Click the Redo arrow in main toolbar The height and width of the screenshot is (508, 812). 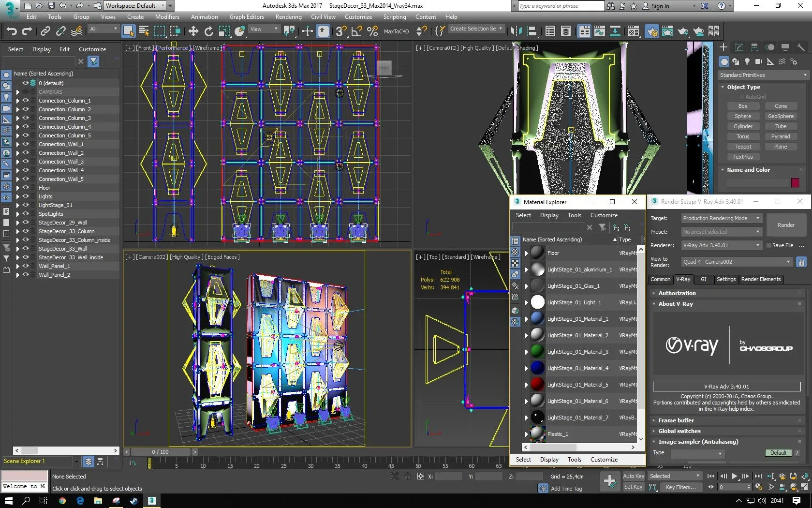pyautogui.click(x=27, y=31)
